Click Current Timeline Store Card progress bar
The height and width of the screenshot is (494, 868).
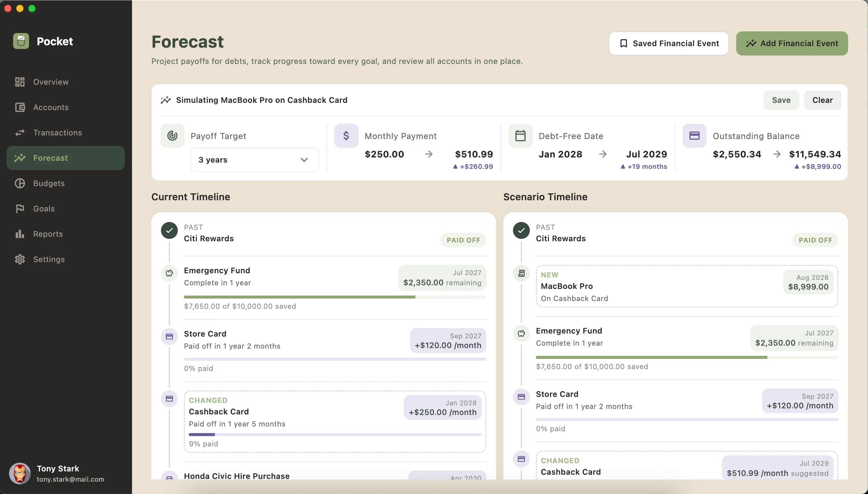pos(335,359)
